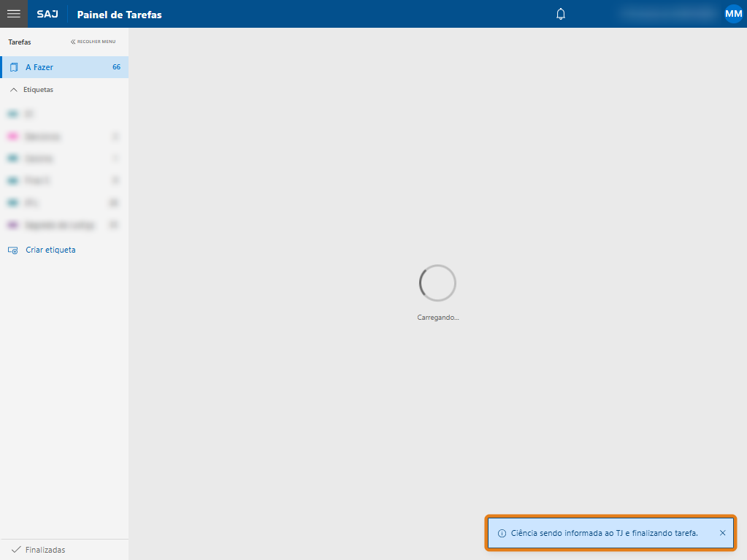
Task: Click the info icon in the toast notification
Action: 502,533
